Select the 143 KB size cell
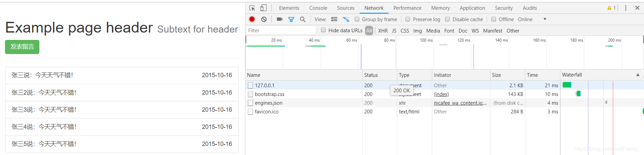Screen dimensions: 644x155 pos(508,94)
